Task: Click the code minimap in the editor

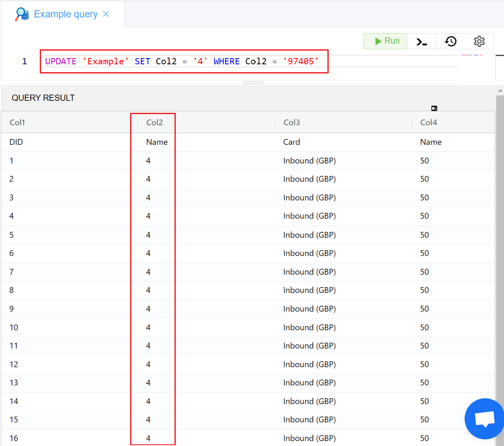Action: click(472, 55)
